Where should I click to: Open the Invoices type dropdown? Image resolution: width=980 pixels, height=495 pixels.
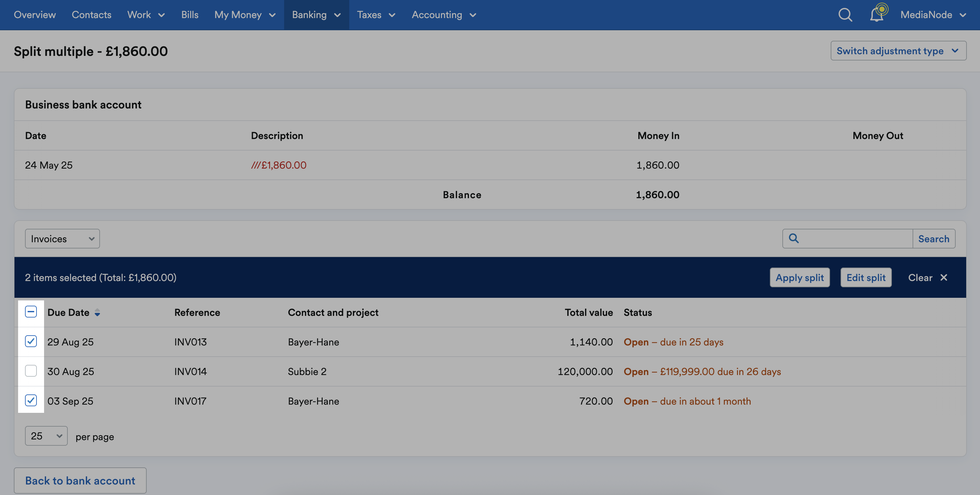tap(62, 239)
